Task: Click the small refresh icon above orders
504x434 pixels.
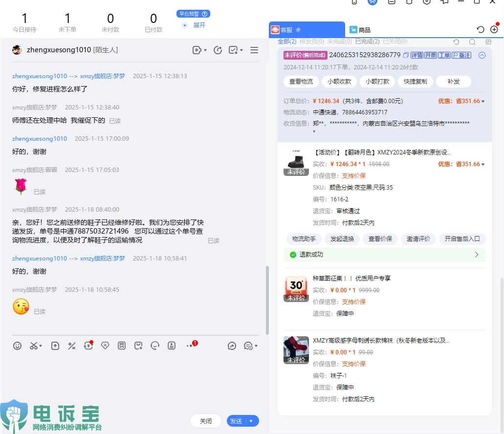Action: tap(456, 42)
